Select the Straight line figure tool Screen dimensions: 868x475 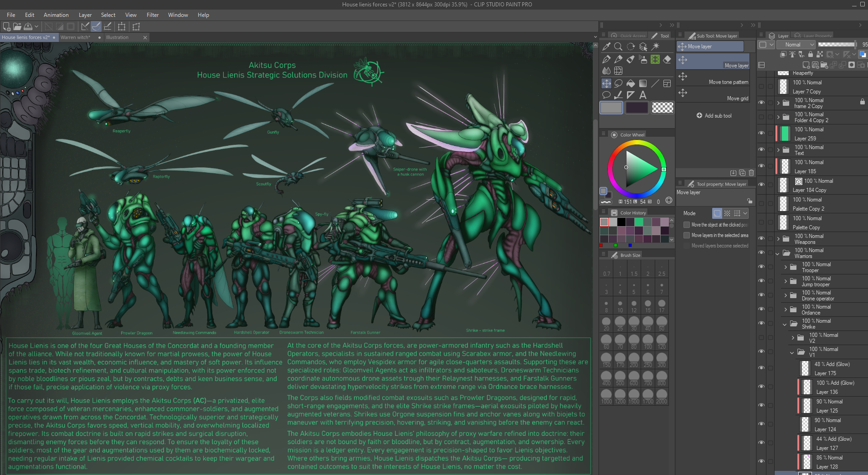(655, 83)
